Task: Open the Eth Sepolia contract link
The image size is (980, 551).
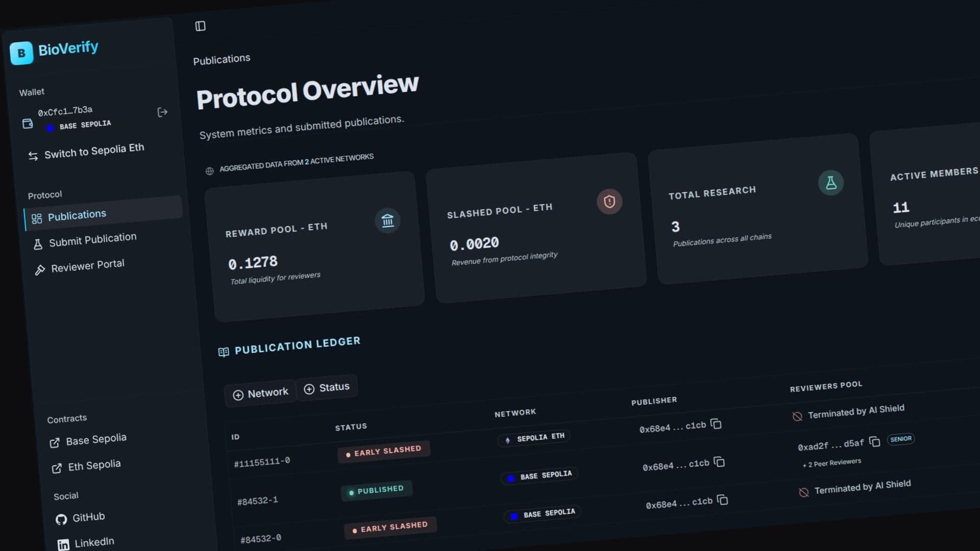Action: coord(86,466)
